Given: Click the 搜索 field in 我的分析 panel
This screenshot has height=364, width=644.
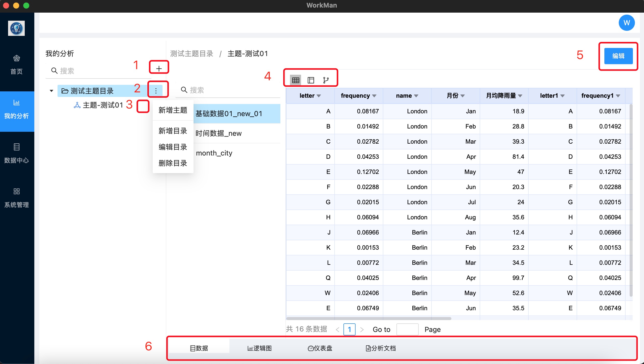Looking at the screenshot, I should 98,71.
